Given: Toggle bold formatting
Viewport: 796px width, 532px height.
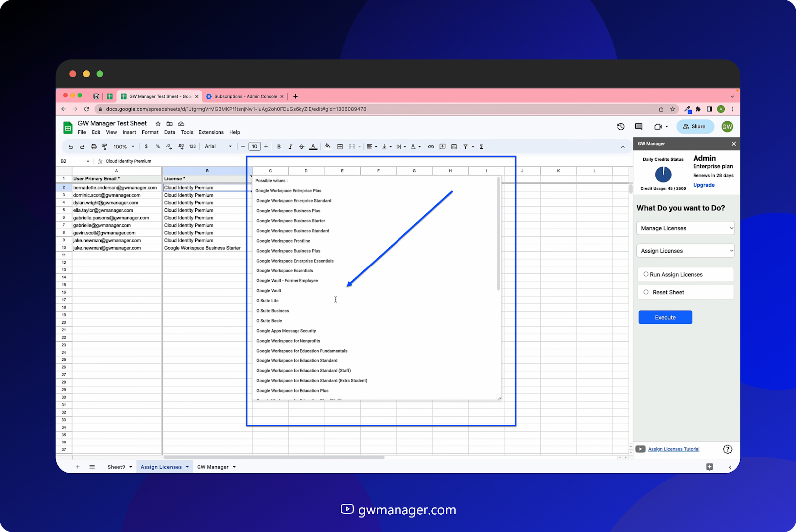Looking at the screenshot, I should 279,147.
